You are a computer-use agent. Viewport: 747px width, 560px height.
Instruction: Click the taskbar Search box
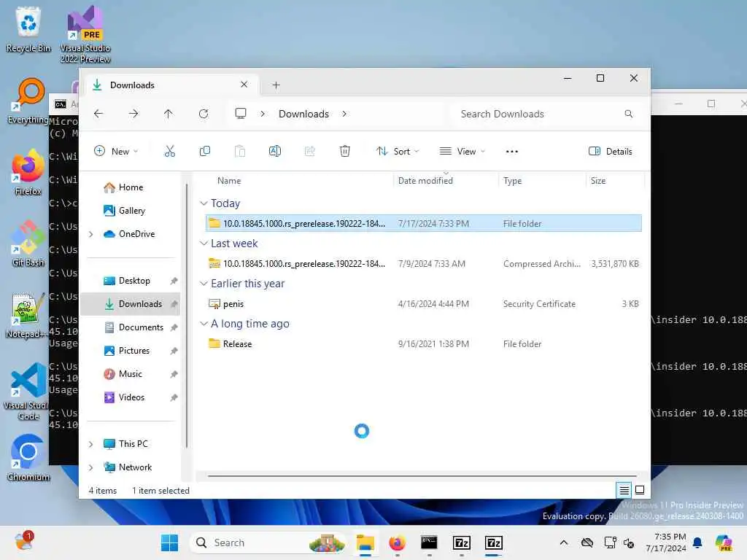pyautogui.click(x=267, y=542)
